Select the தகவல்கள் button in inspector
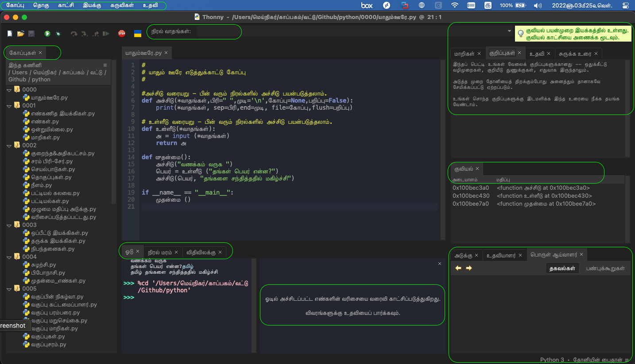This screenshot has width=635, height=364. point(562,268)
